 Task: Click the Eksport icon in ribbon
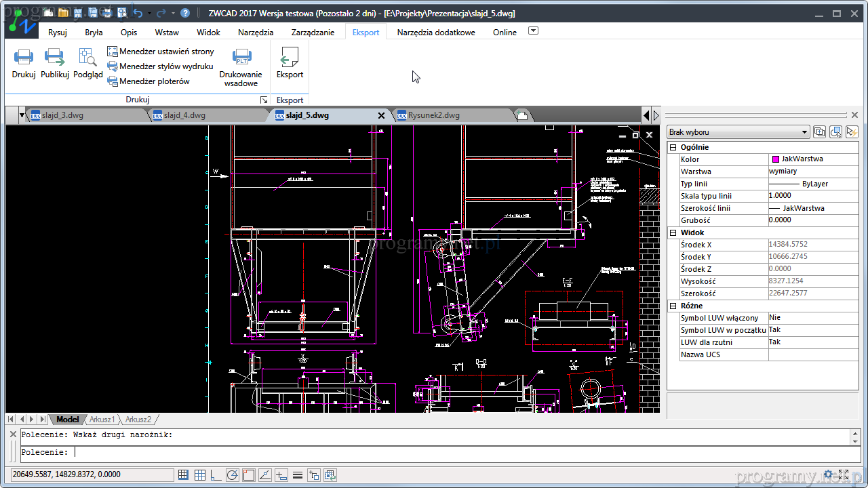[290, 58]
